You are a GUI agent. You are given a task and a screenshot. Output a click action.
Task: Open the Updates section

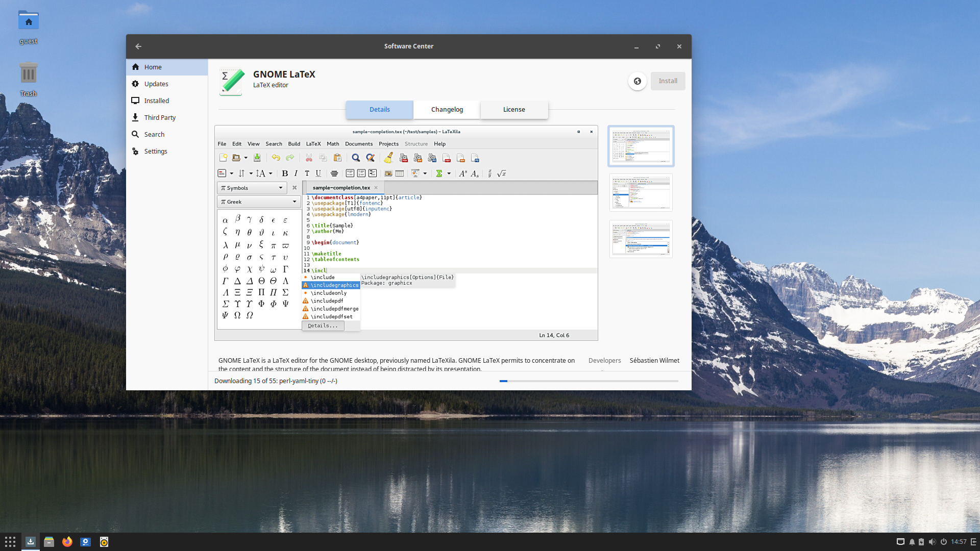(167, 84)
